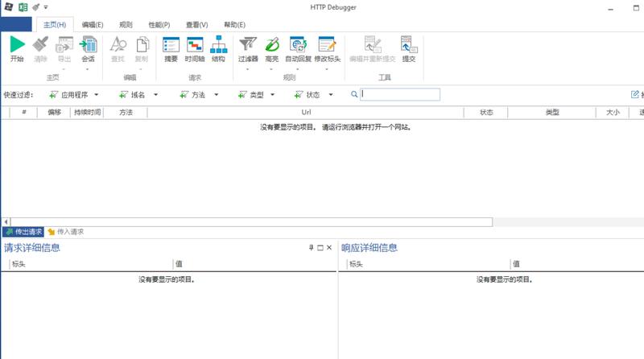Close the 请求详细信息 panel
The image size is (644, 359).
(x=329, y=248)
